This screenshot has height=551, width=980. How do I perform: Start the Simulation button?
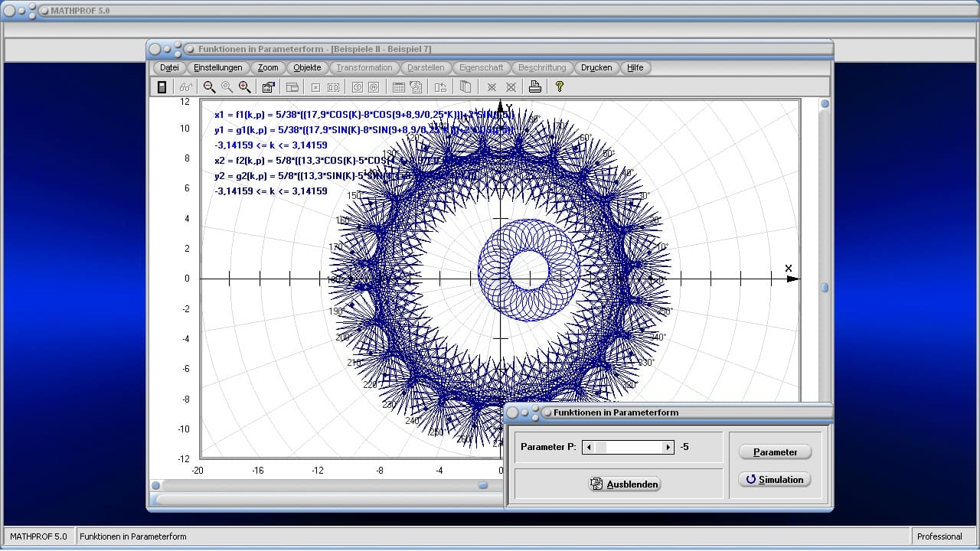775,480
